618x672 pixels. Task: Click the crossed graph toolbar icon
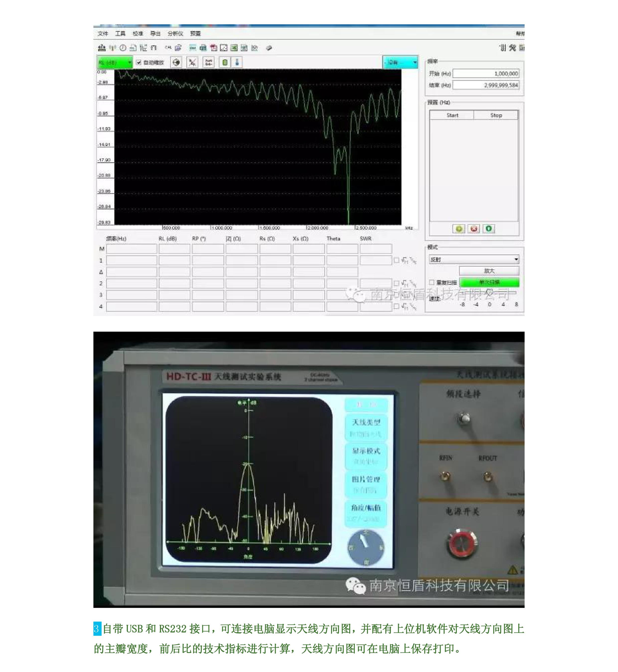pos(255,48)
